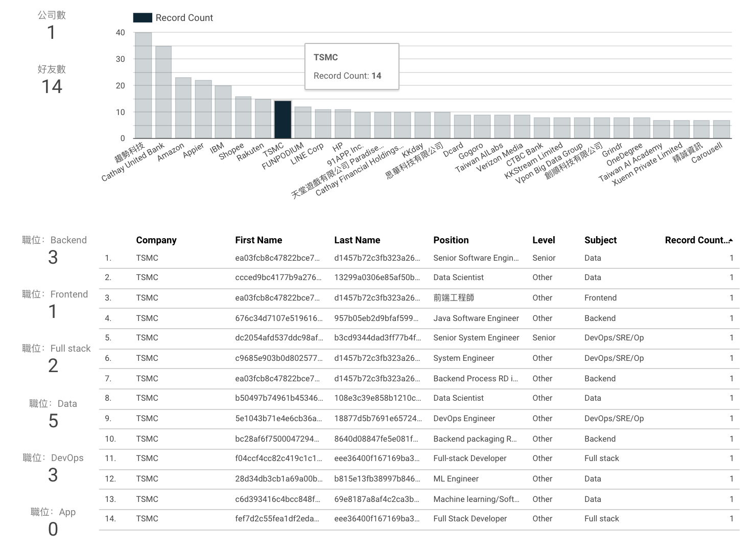
Task: Select the 職位: Frontend scorecard
Action: coord(55,305)
